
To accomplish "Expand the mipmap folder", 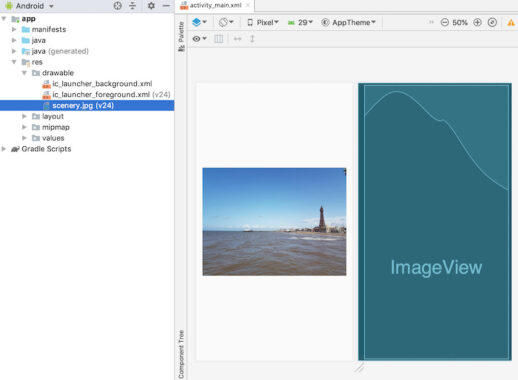I will [24, 127].
